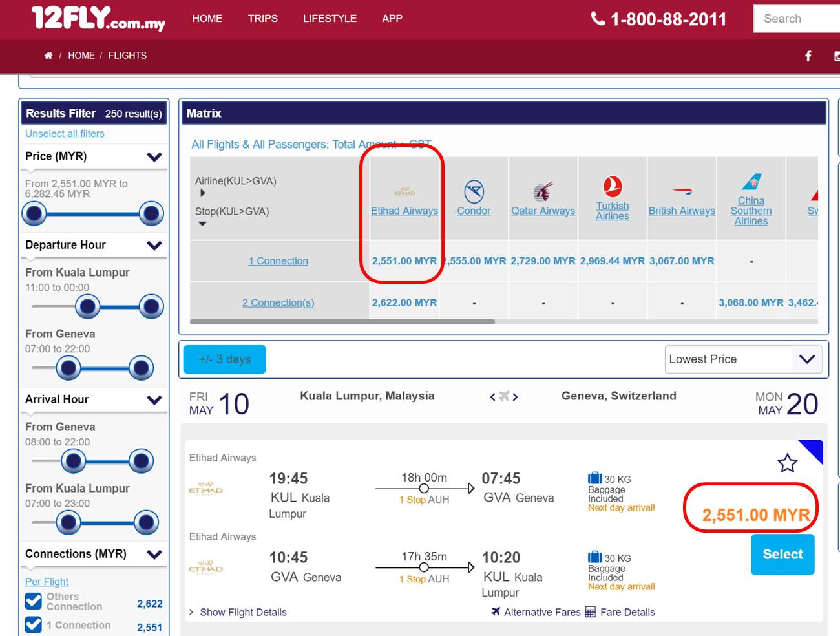This screenshot has width=840, height=636.
Task: Open the Lowest Price sort dropdown
Action: click(x=743, y=359)
